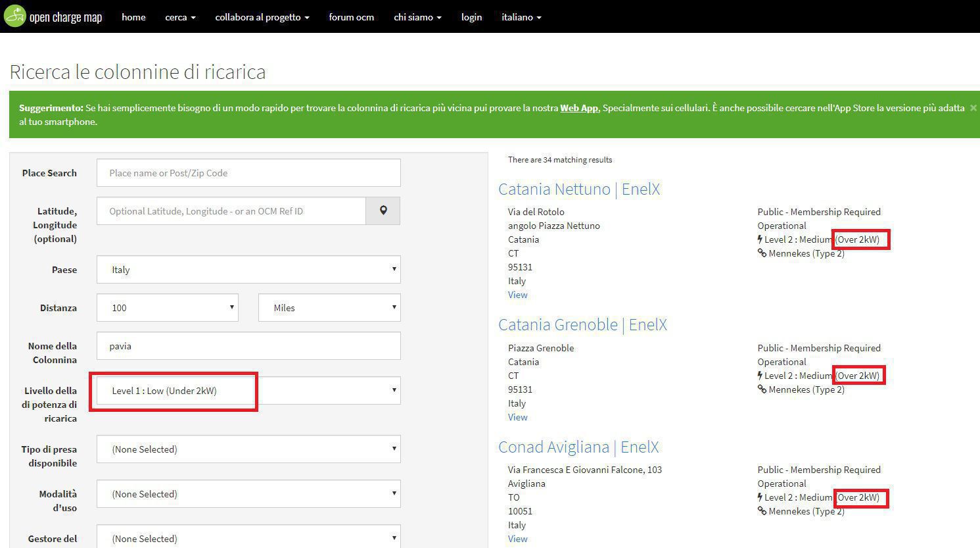Screen dimensions: 980x548
Task: Open the Gestore del dropdown
Action: (248, 537)
